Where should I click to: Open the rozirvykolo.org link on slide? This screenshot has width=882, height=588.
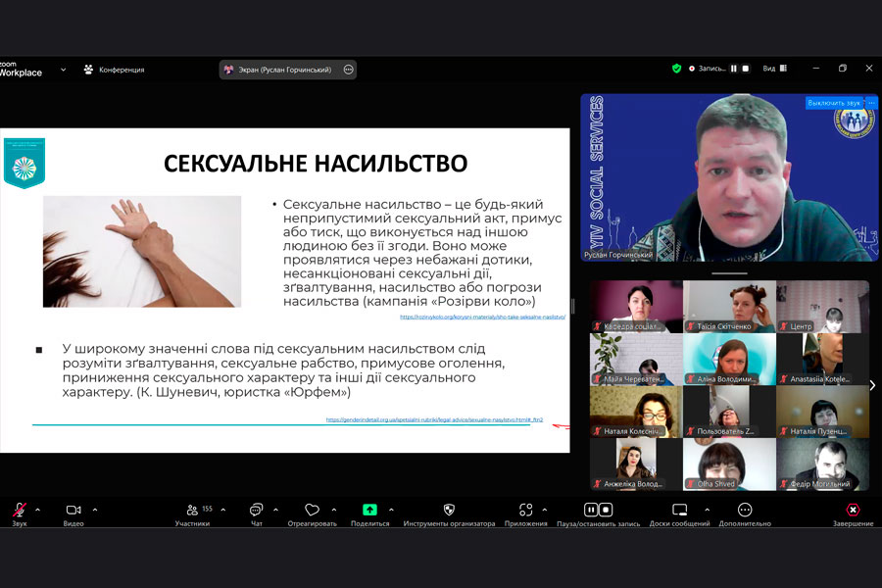coord(482,317)
